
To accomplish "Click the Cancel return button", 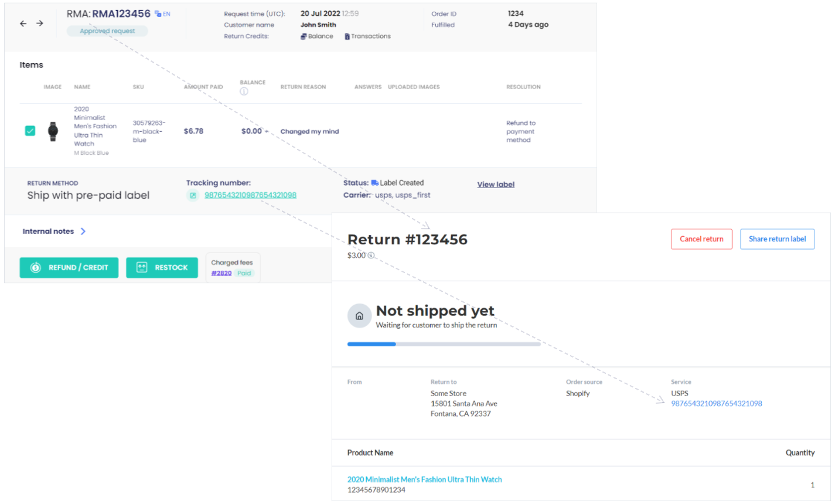I will pos(701,239).
